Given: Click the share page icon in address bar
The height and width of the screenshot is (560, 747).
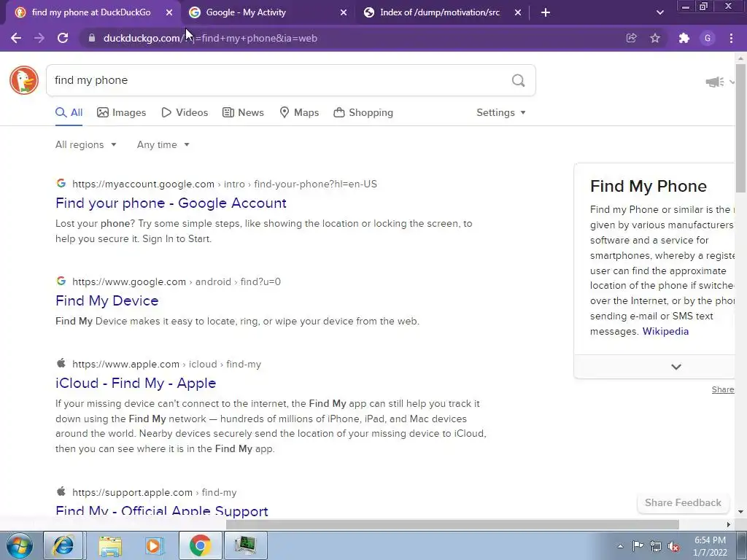Looking at the screenshot, I should pos(631,38).
